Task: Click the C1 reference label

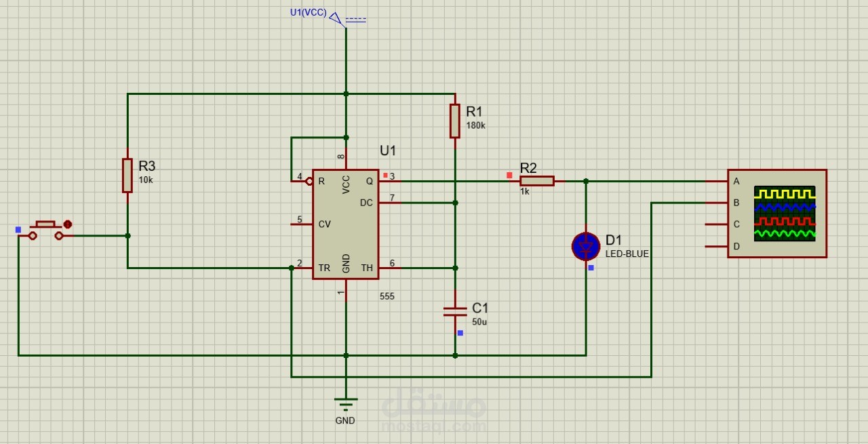Action: pos(480,308)
